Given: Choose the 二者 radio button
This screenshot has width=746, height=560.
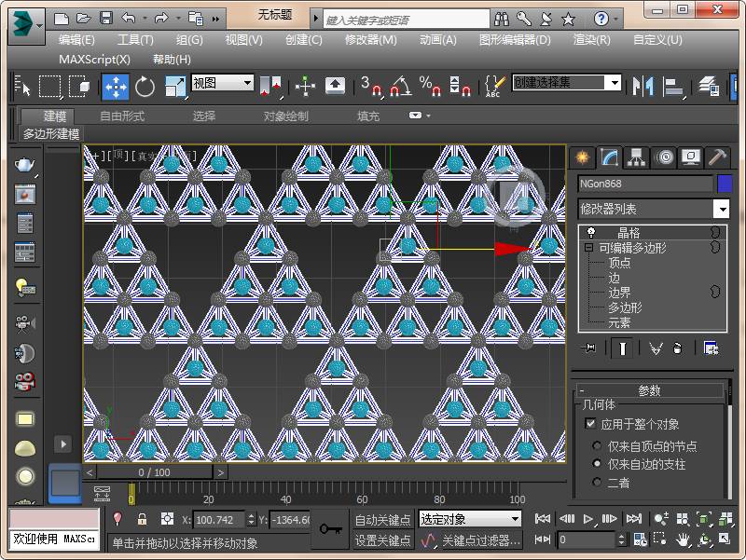Looking at the screenshot, I should point(597,482).
